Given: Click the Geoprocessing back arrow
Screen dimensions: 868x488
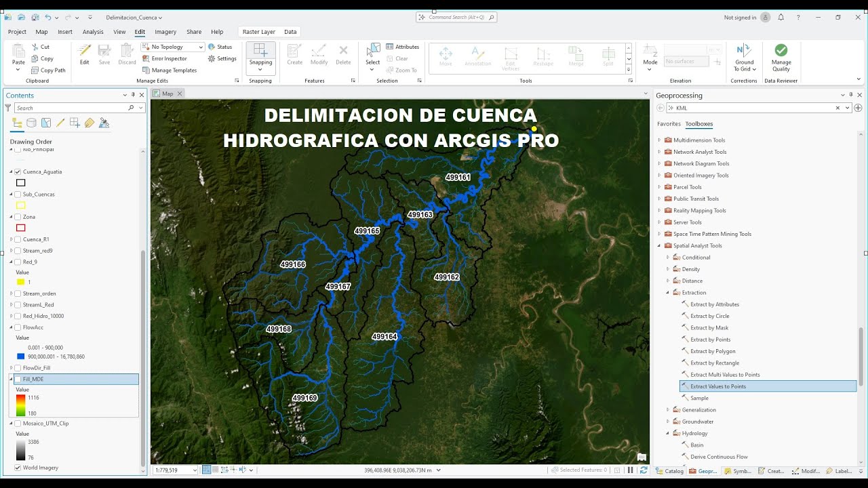Looking at the screenshot, I should (x=661, y=108).
